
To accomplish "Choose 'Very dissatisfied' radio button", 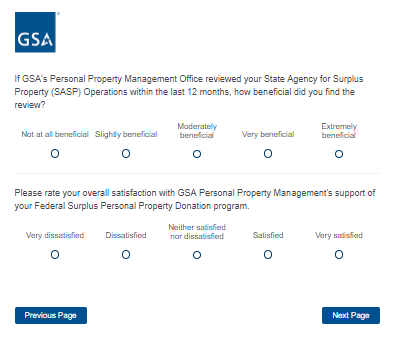I will [55, 255].
